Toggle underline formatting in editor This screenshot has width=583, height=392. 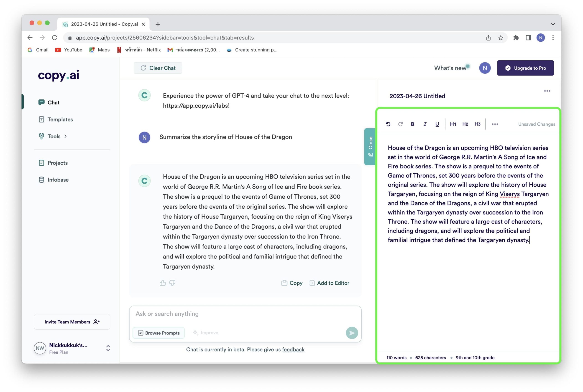tap(437, 124)
